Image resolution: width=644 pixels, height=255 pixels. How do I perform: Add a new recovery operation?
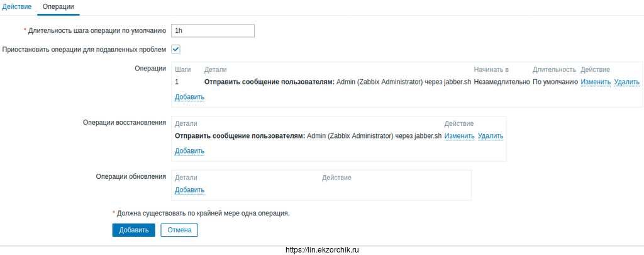point(189,151)
